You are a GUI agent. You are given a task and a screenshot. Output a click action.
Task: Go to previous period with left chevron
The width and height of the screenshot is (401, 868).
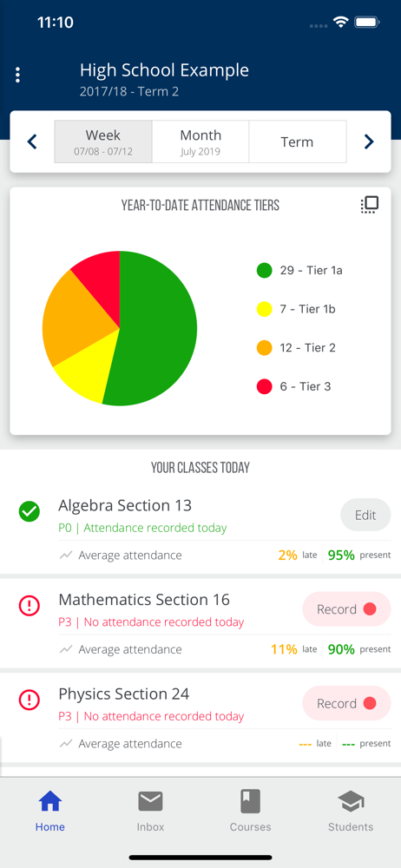[32, 141]
